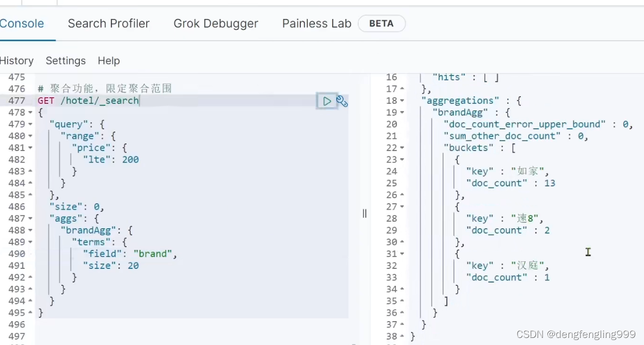Open console Settings

click(x=66, y=61)
